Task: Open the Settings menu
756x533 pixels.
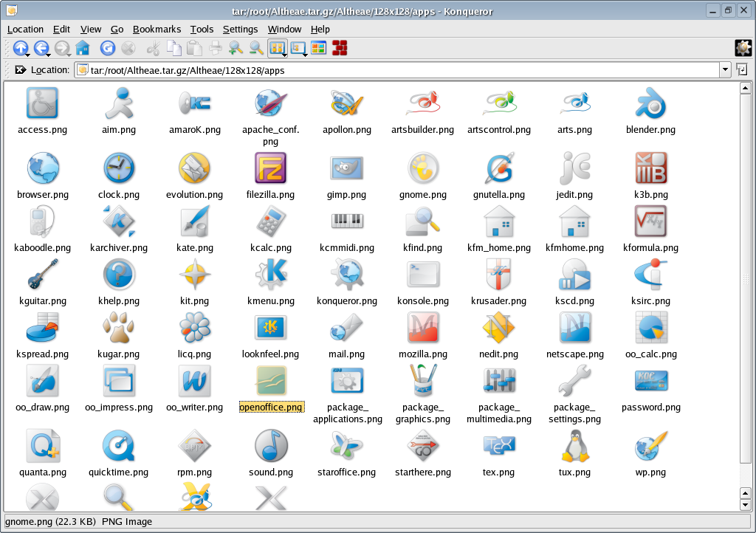Action: (x=240, y=30)
